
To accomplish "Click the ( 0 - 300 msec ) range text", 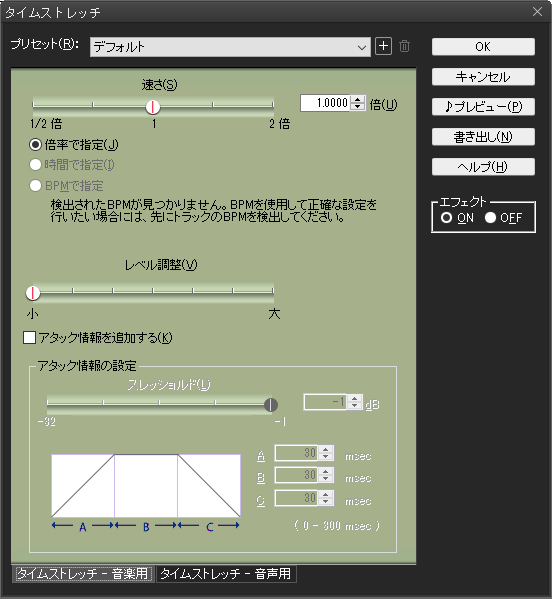I will 337,526.
